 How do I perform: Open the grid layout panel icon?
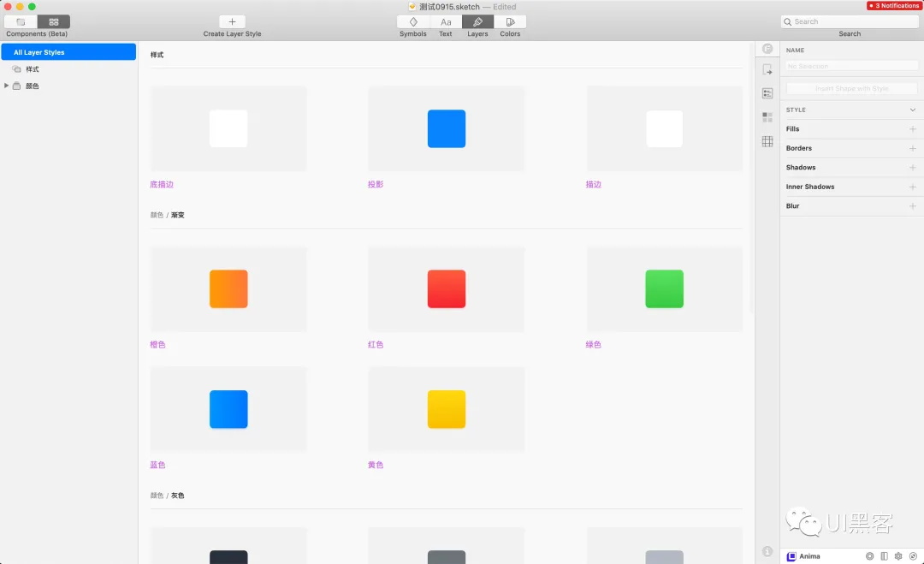coord(767,141)
